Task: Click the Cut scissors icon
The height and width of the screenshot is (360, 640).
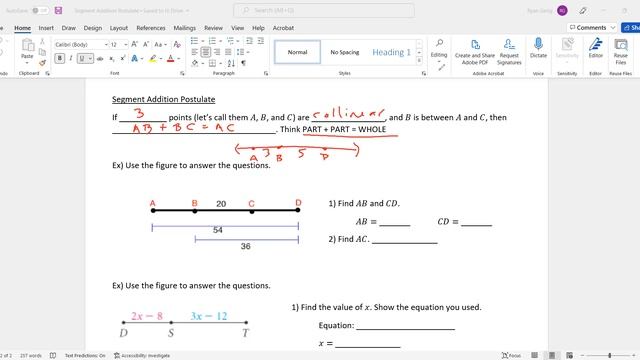Action: coord(42,41)
